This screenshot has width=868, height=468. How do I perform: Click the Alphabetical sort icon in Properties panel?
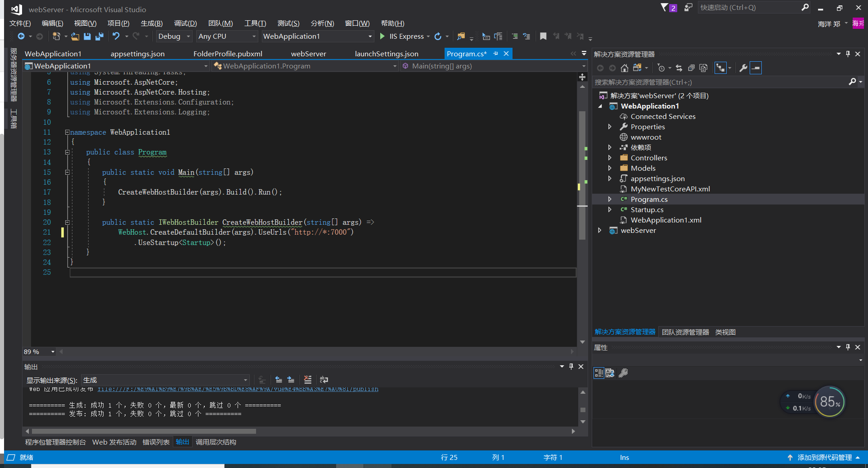610,373
